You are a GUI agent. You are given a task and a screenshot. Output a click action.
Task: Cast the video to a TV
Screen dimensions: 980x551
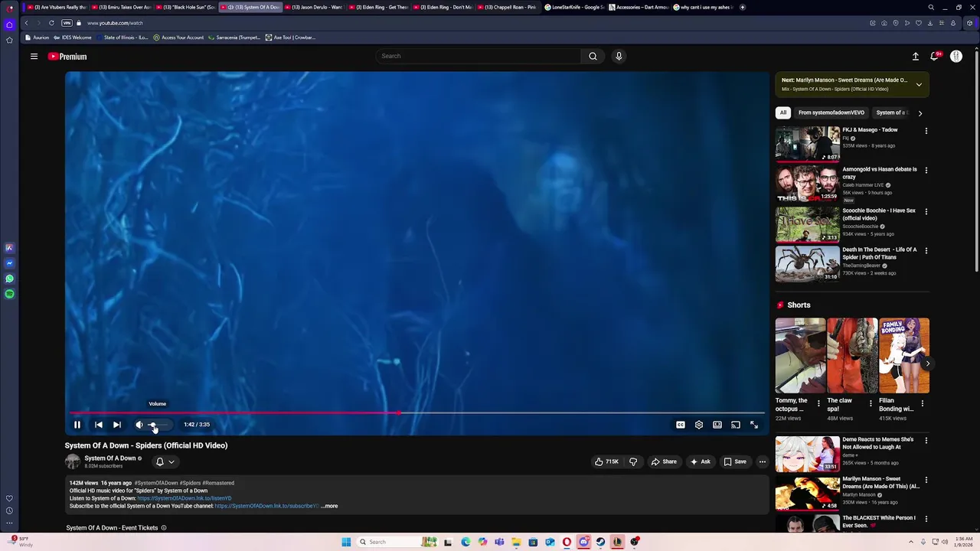point(736,425)
